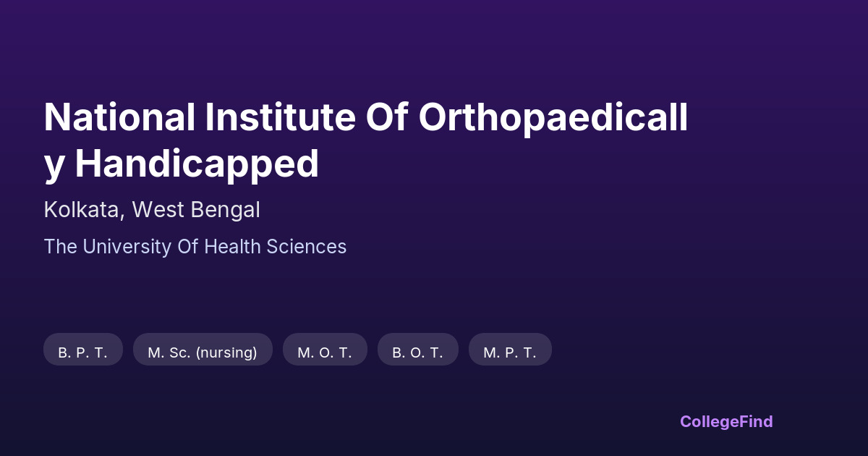Click the word Of in the college title
The width and height of the screenshot is (868, 456).
388,117
